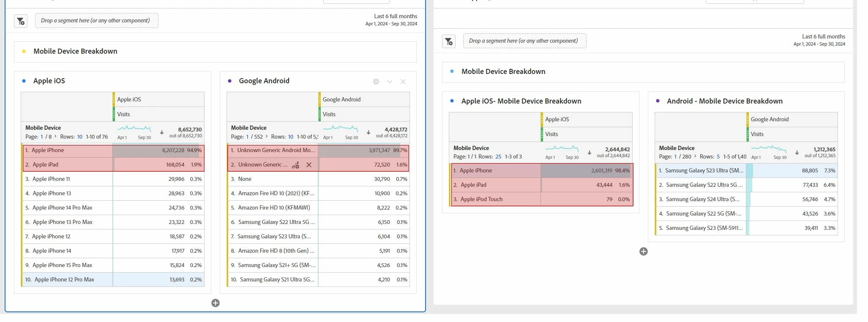This screenshot has width=868, height=322.
Task: Select Apple iPhone 13 row with 28,963 visits
Action: coord(113,194)
